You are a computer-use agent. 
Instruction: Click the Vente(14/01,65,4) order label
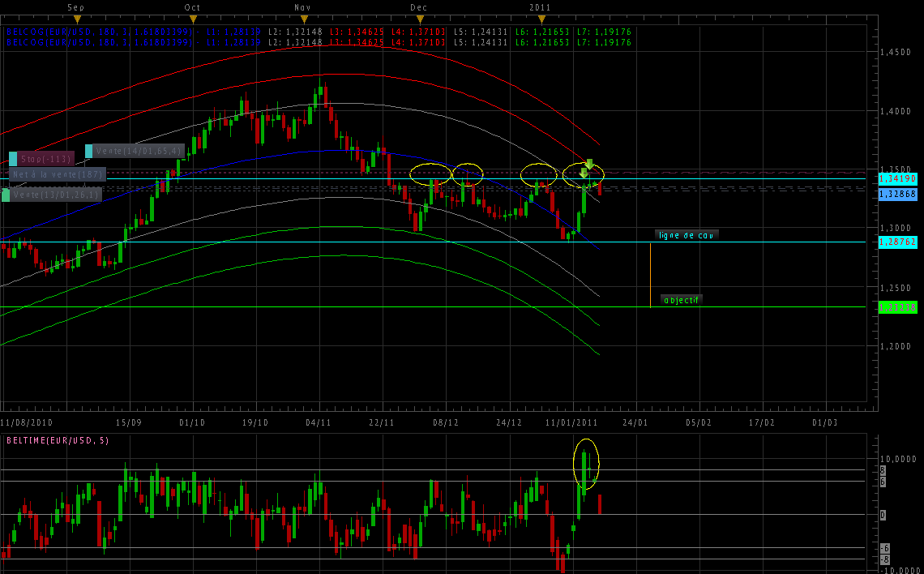tap(139, 151)
